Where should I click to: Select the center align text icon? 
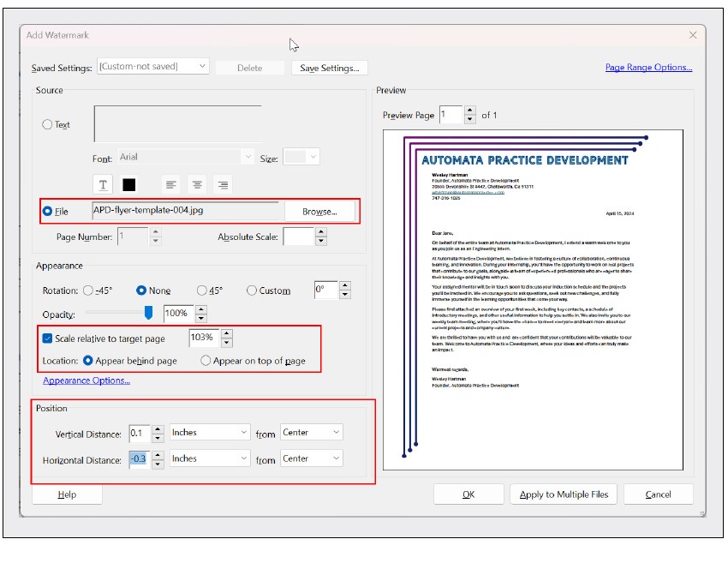coord(197,185)
